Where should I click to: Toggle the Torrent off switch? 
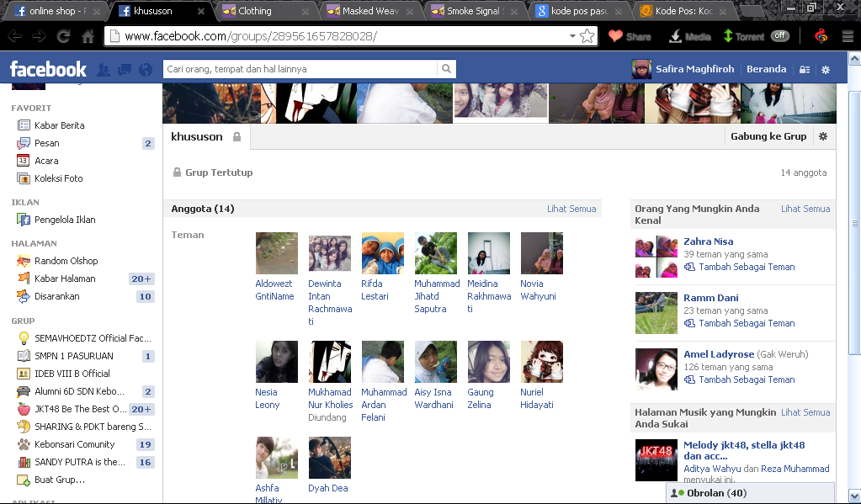point(779,36)
